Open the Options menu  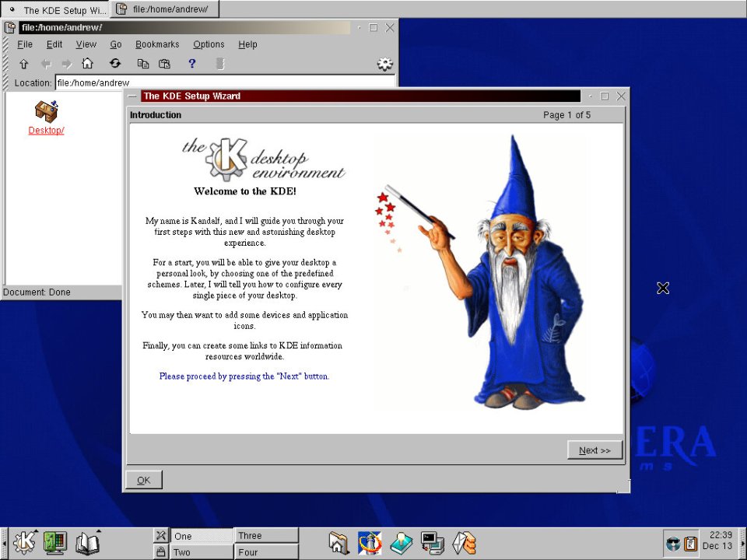(x=209, y=44)
